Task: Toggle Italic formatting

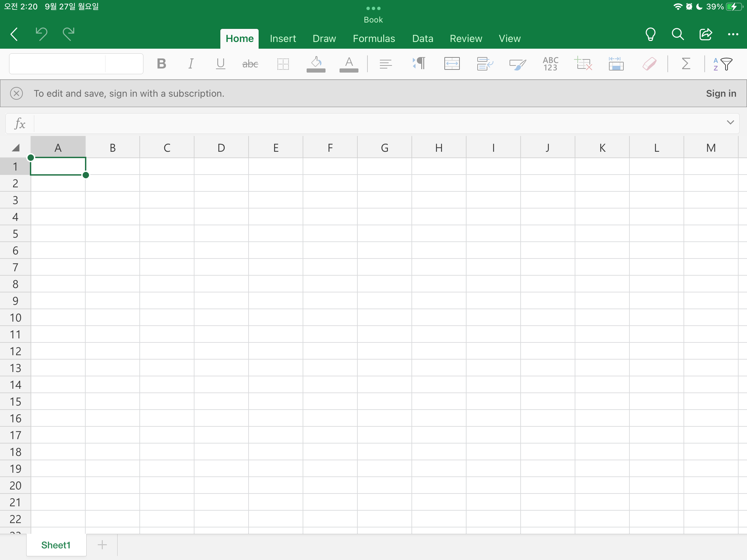Action: click(191, 63)
